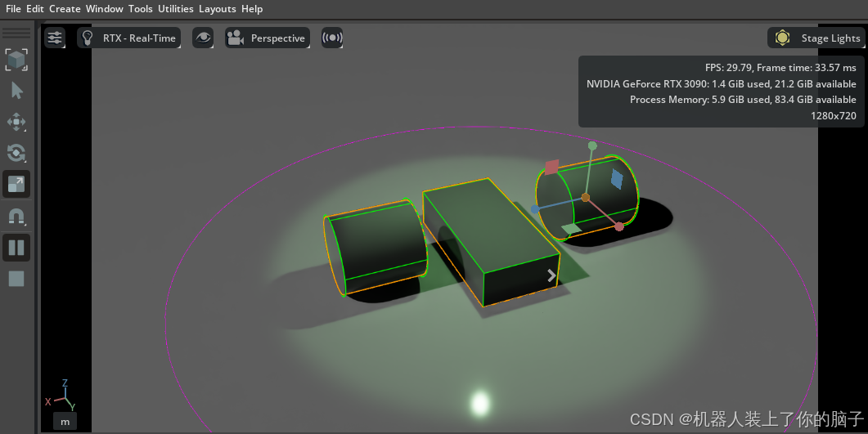This screenshot has width=868, height=434.
Task: Activate the Select arrow tool
Action: 16,91
